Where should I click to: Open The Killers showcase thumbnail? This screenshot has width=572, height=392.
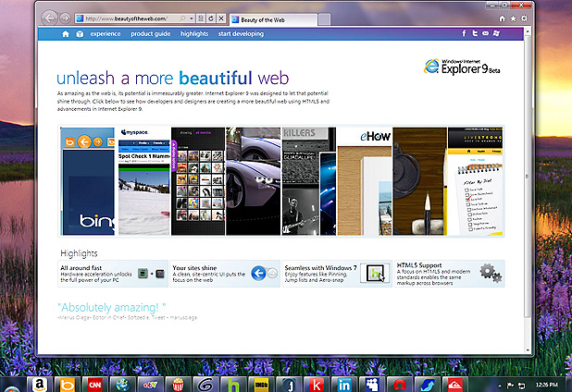point(309,181)
